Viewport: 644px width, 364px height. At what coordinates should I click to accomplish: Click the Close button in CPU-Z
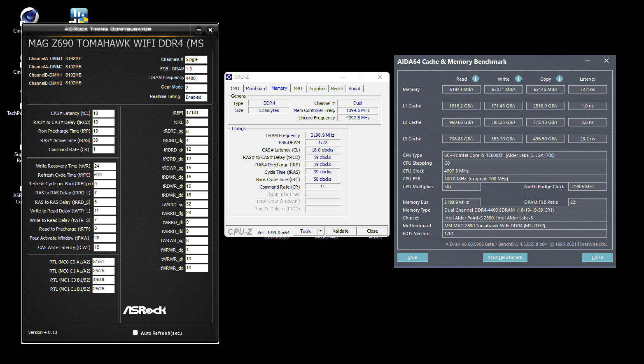(x=372, y=231)
